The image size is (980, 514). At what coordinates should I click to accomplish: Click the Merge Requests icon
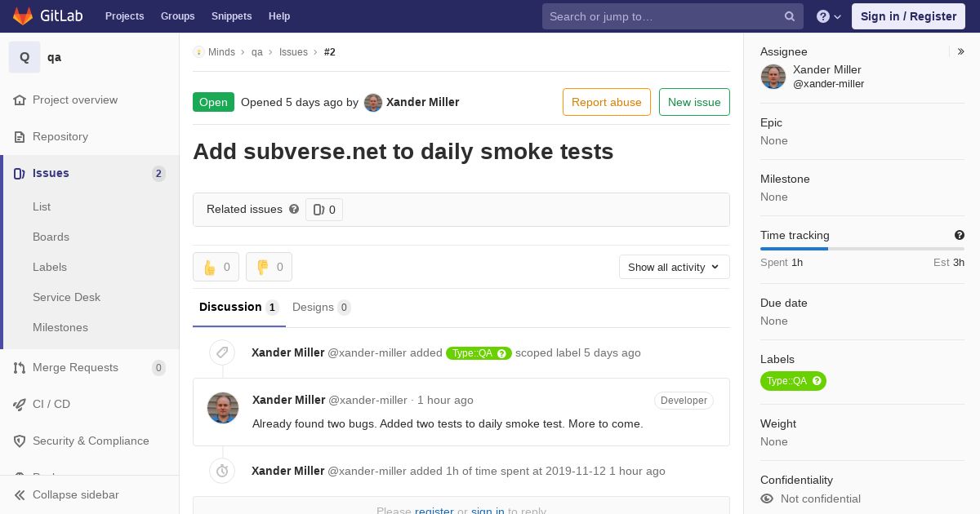(20, 367)
